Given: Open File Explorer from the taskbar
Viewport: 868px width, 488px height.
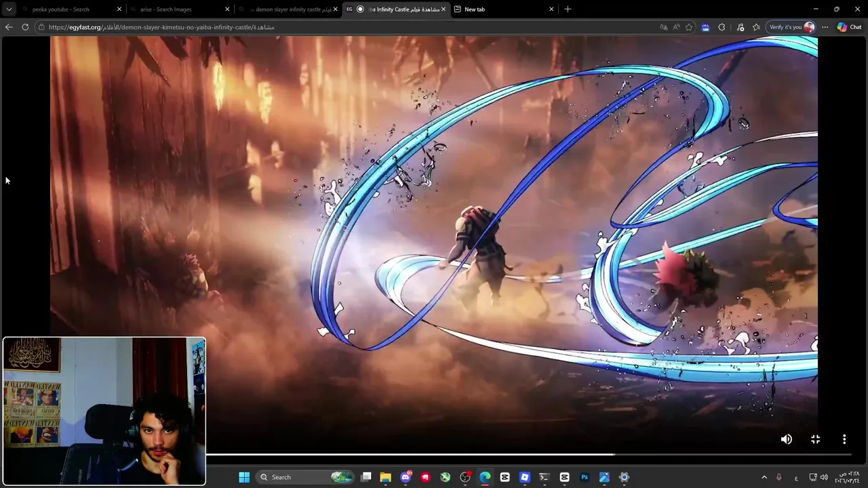Looking at the screenshot, I should 385,477.
